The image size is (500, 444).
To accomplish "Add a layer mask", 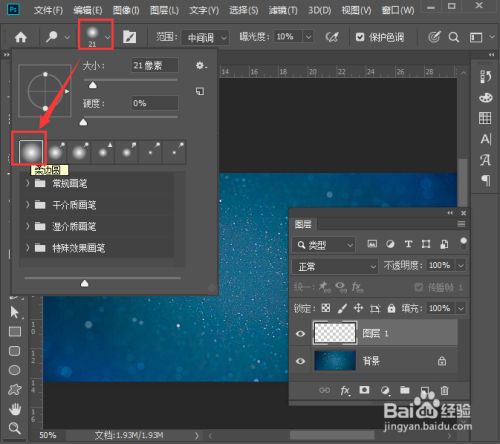I will 364,390.
